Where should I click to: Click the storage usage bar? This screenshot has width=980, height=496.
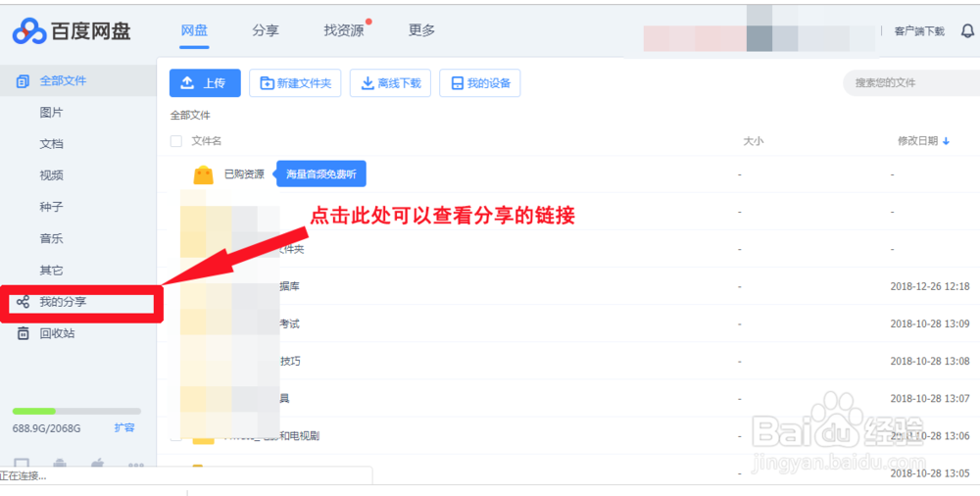(76, 411)
